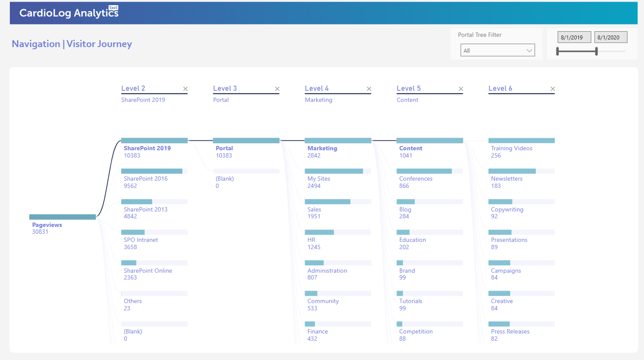Click the start date field 8/1/2019
The image size is (644, 360).
click(x=574, y=37)
